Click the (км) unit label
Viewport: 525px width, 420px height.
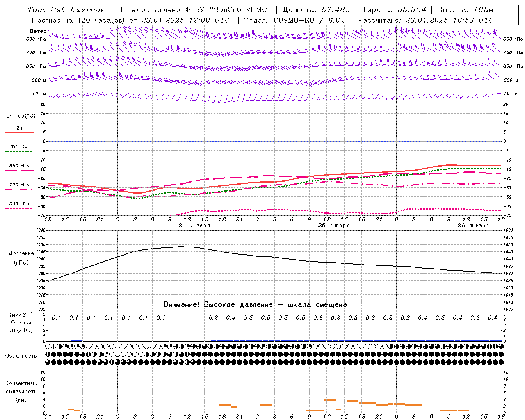[x=21, y=399]
